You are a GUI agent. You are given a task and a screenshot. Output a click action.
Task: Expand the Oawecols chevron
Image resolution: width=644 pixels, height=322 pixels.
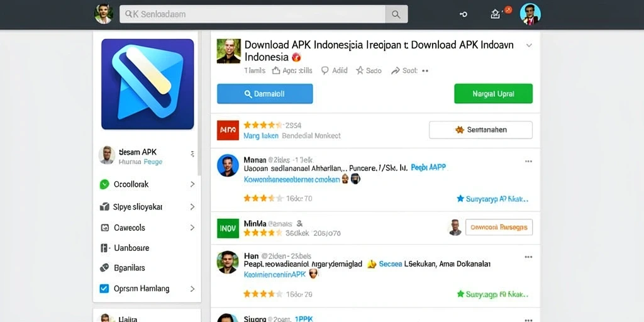point(192,228)
